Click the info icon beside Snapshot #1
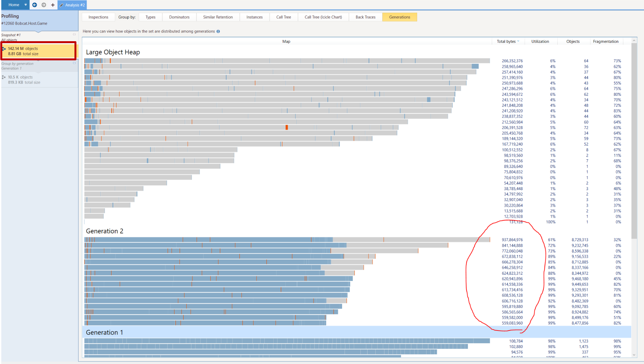 [x=74, y=34]
